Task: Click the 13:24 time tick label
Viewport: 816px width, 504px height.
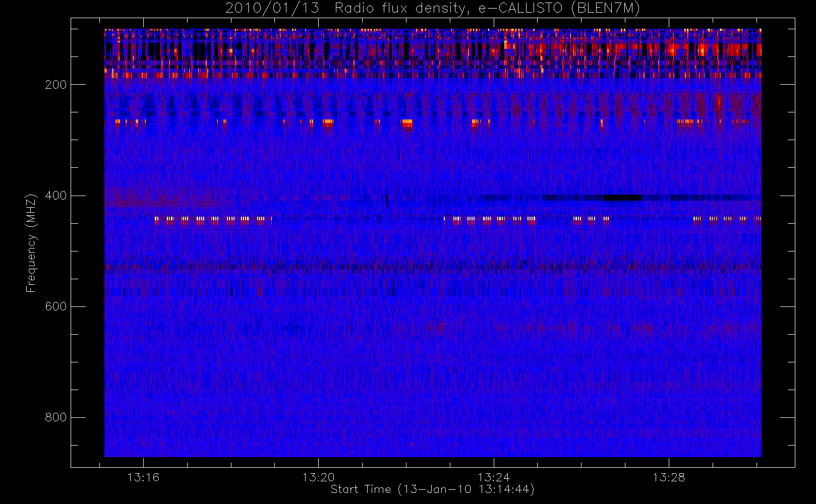Action: pos(494,477)
